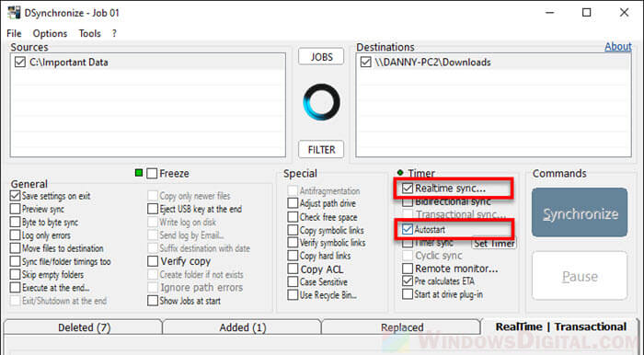644x355 pixels.
Task: Enable Verify copy
Action: 153,261
